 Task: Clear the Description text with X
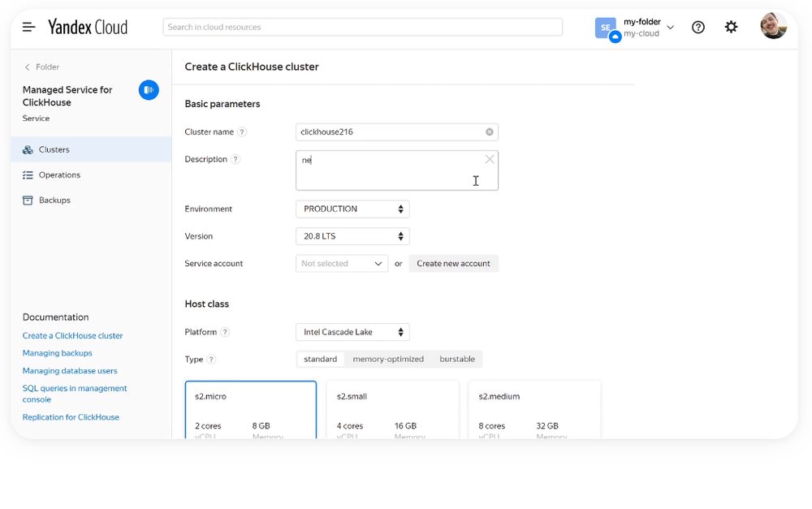[490, 159]
